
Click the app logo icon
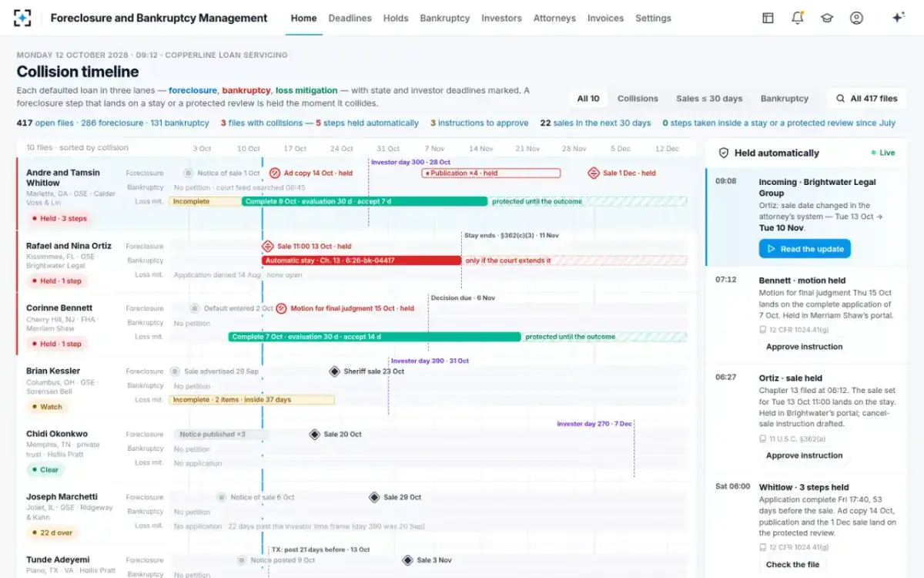(22, 18)
